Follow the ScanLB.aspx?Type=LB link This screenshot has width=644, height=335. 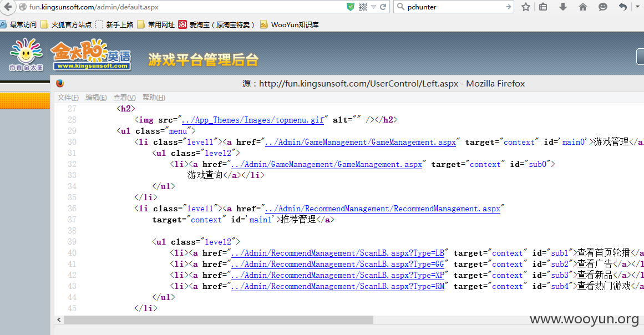338,253
